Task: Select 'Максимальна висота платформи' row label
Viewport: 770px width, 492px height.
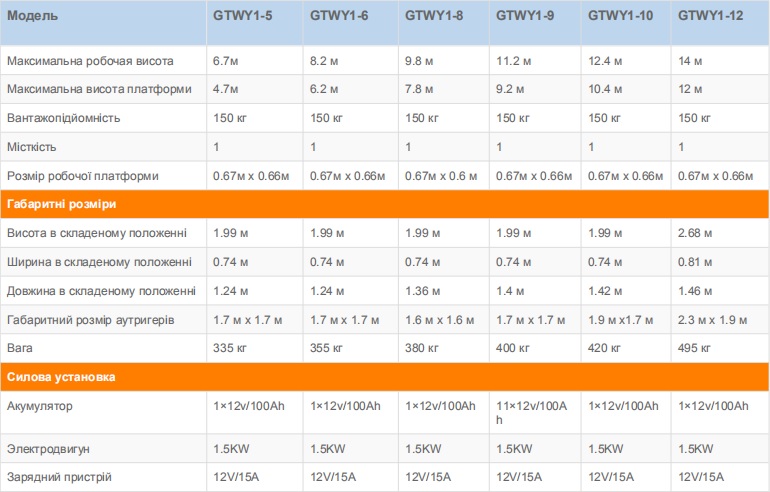Action: click(99, 89)
